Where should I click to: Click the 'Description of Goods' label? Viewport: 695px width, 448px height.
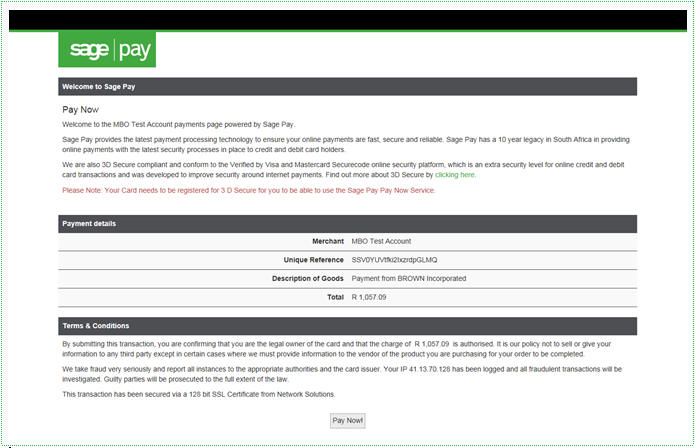point(308,279)
